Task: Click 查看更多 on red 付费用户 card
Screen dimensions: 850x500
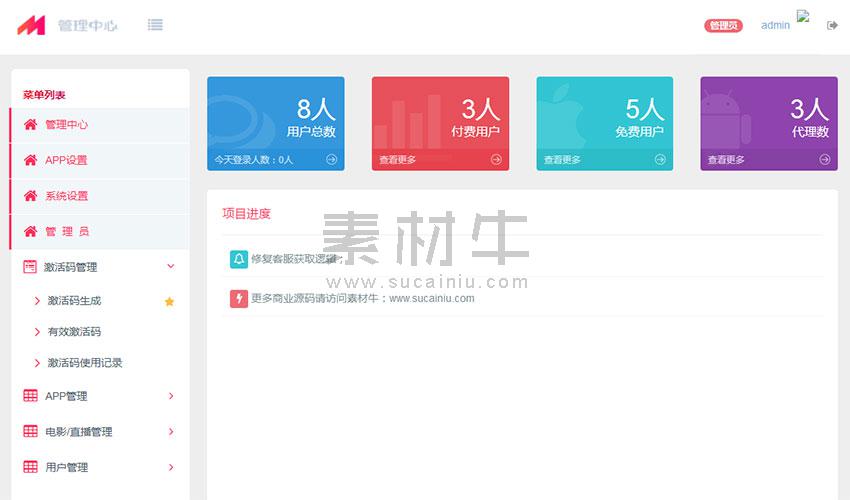Action: click(x=397, y=160)
